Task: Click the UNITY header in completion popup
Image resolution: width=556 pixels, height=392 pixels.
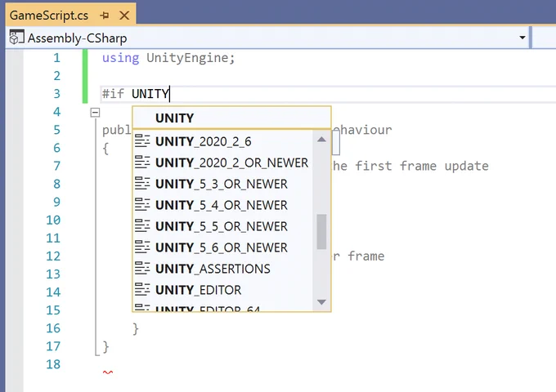Action: (x=232, y=118)
